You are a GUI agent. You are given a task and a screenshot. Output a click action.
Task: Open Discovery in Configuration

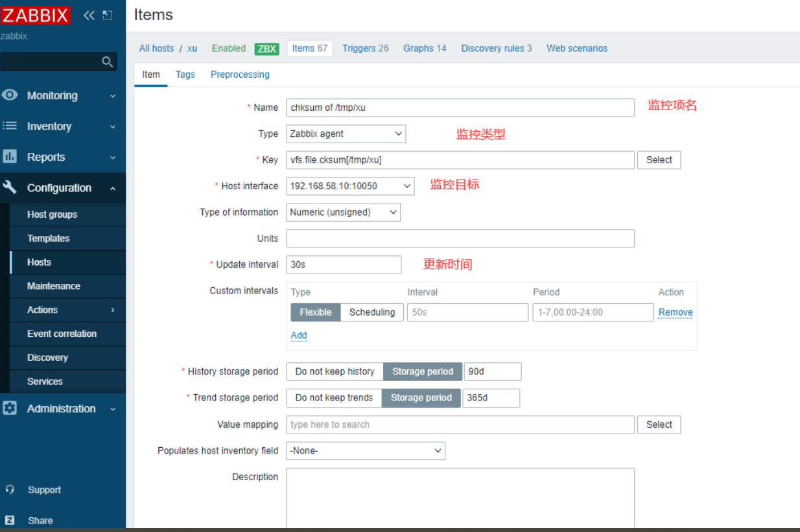(67, 358)
